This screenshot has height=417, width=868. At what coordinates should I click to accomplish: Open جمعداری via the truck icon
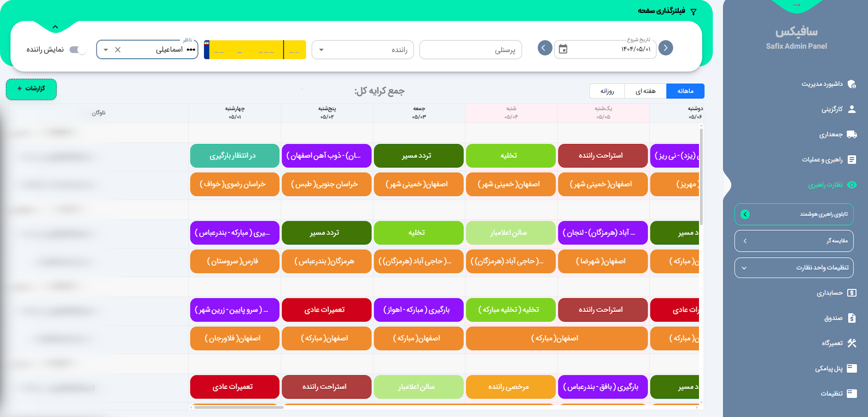tap(853, 134)
